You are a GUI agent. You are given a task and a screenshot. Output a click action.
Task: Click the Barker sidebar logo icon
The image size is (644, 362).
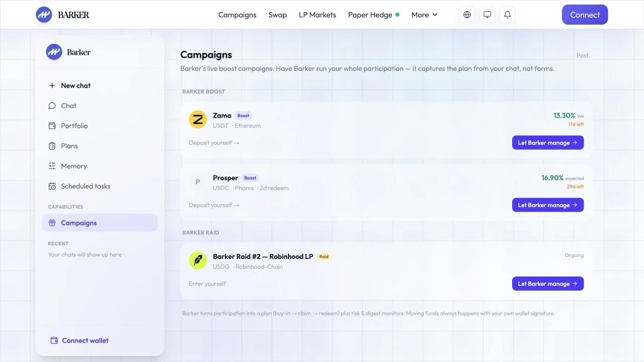pyautogui.click(x=54, y=52)
